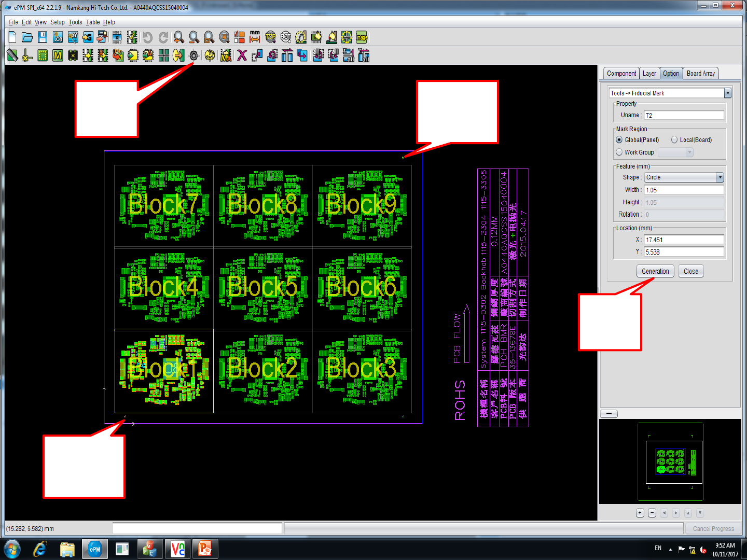
Task: Select Block9 in the panel view
Action: [362, 205]
